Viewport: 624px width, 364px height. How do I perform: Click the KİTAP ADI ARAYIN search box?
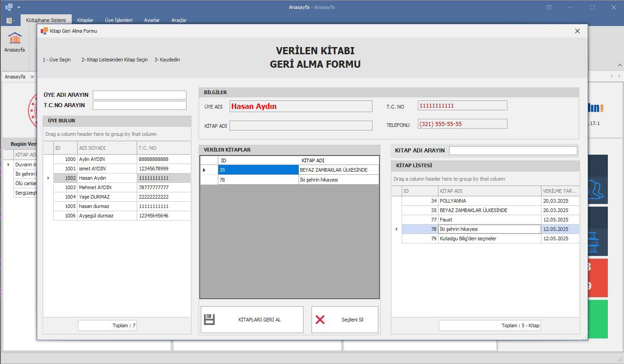pyautogui.click(x=513, y=151)
